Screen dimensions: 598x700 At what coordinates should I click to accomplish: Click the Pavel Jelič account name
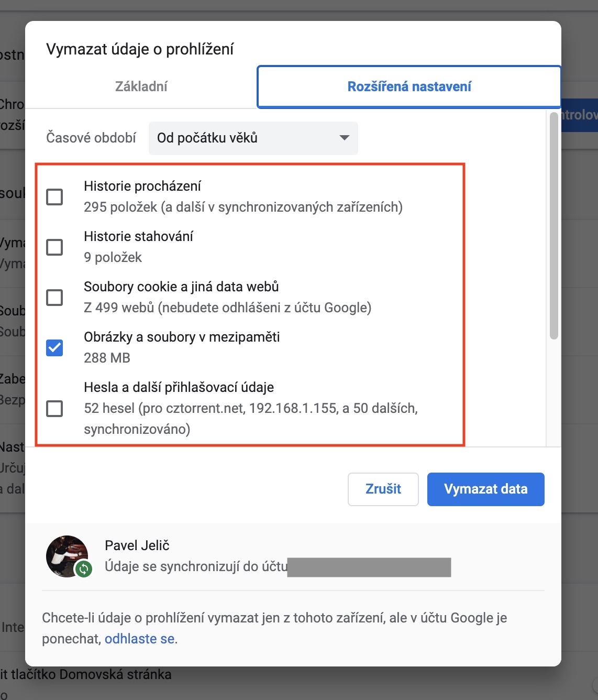coord(137,545)
